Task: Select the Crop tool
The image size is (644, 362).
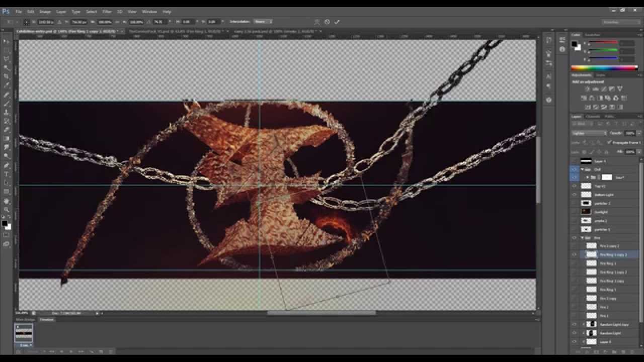Action: (7, 76)
